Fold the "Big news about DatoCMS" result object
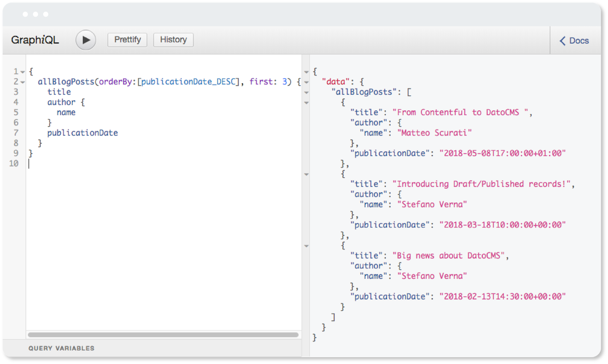This screenshot has width=608, height=364. [x=306, y=246]
